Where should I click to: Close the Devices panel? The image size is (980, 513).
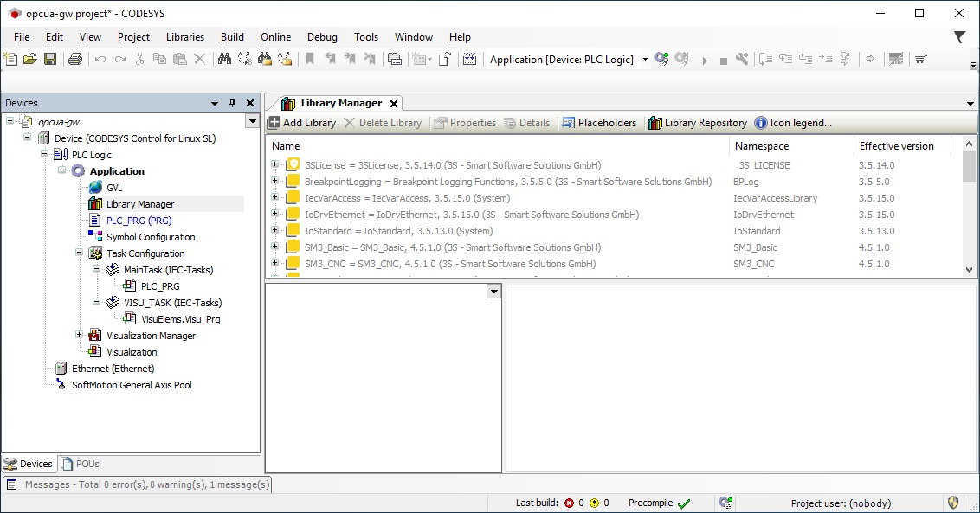click(250, 103)
